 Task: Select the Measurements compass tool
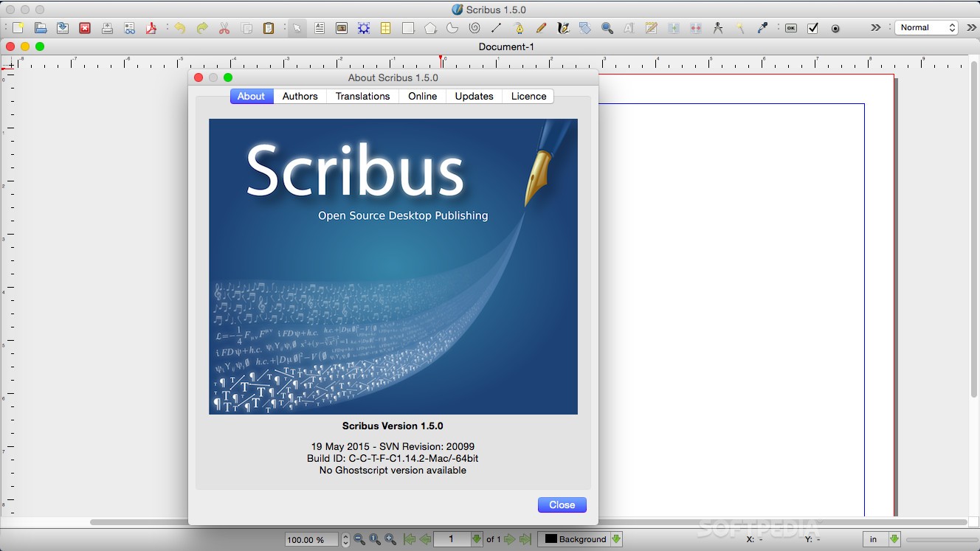718,28
